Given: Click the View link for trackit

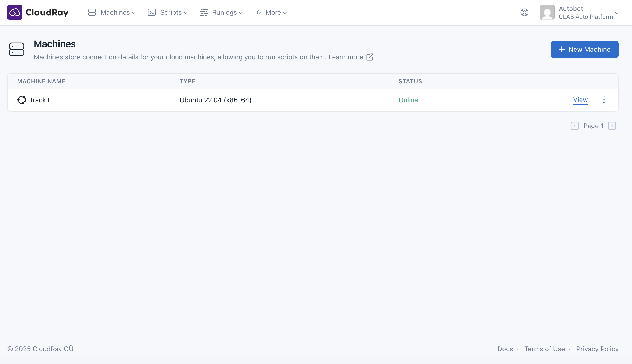Looking at the screenshot, I should tap(580, 100).
